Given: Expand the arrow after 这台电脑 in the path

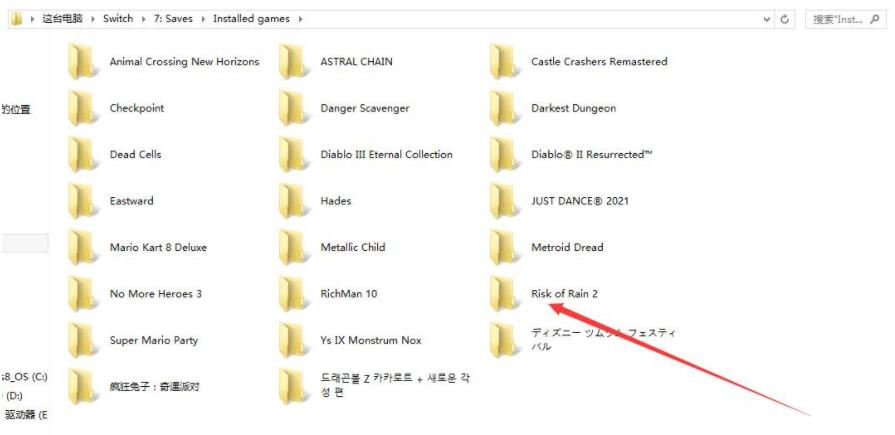Looking at the screenshot, I should 93,19.
